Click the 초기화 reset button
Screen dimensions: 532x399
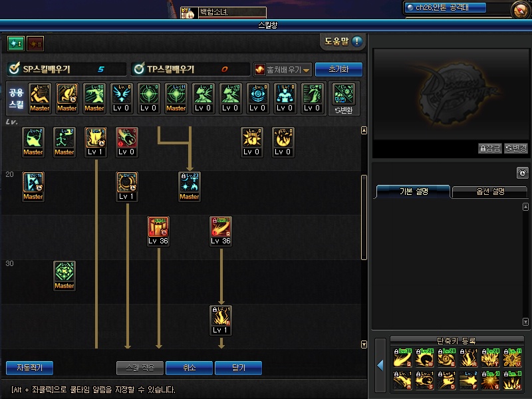point(338,69)
